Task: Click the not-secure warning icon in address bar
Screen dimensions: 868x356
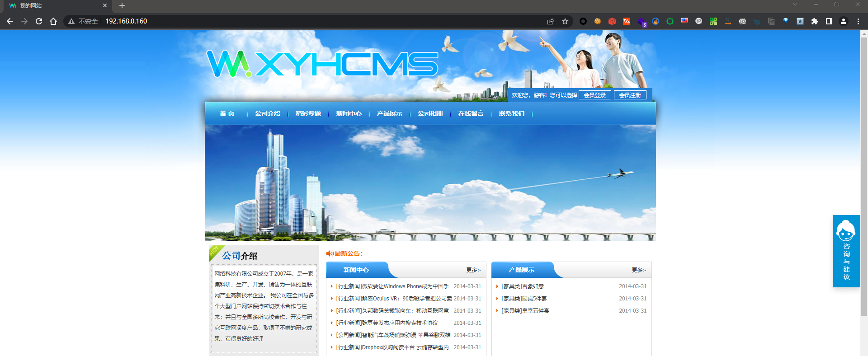Action: (x=71, y=21)
